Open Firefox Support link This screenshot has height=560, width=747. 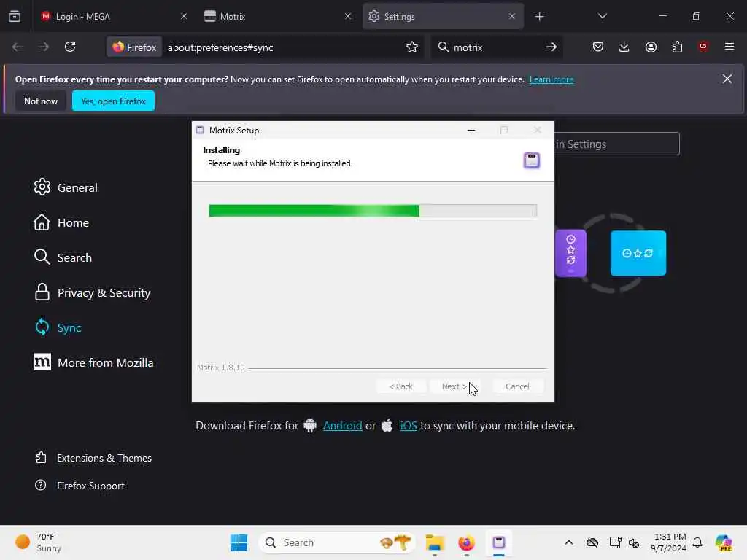coord(80,486)
